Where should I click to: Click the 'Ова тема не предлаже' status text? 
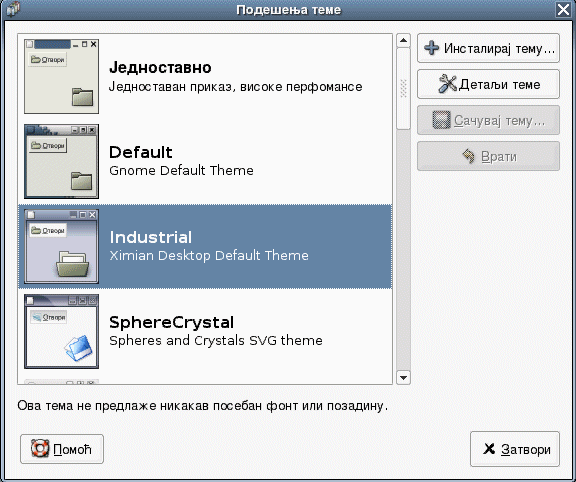(202, 406)
